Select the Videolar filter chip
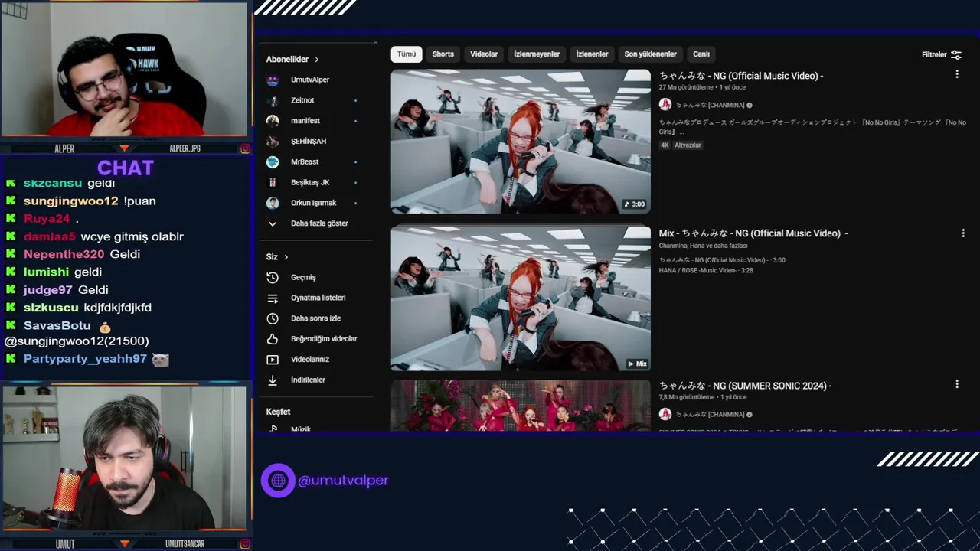Screen dimensions: 980x551 (x=484, y=54)
